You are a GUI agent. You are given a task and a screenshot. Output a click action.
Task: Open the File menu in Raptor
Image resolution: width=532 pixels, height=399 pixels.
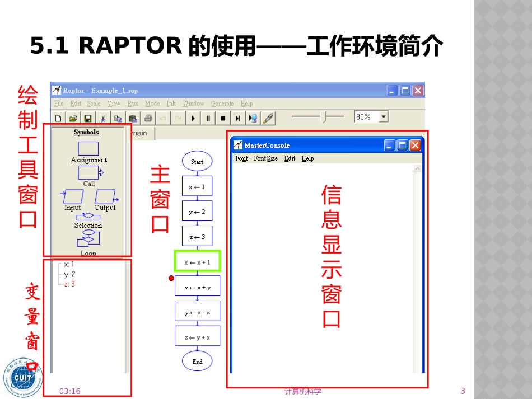tap(59, 104)
